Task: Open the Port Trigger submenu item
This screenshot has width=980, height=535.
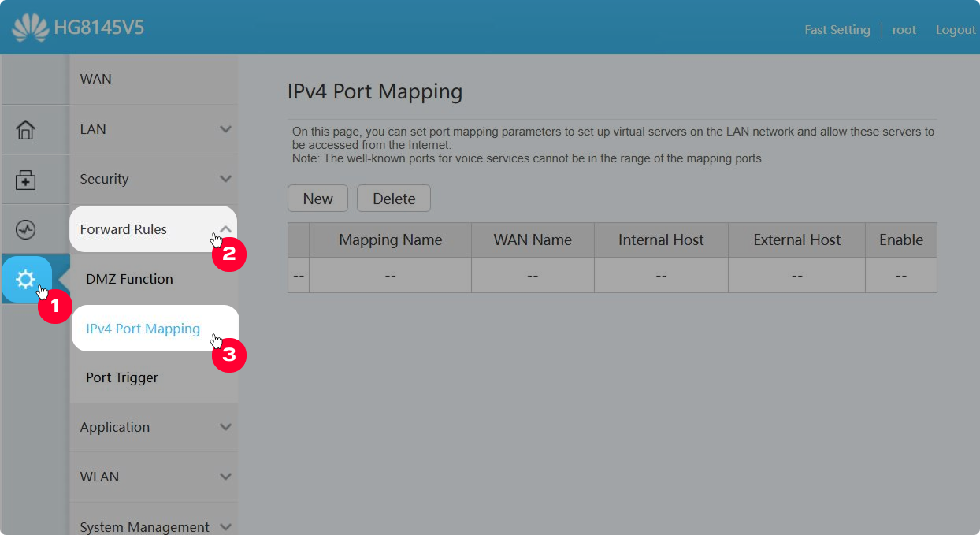Action: [x=122, y=377]
